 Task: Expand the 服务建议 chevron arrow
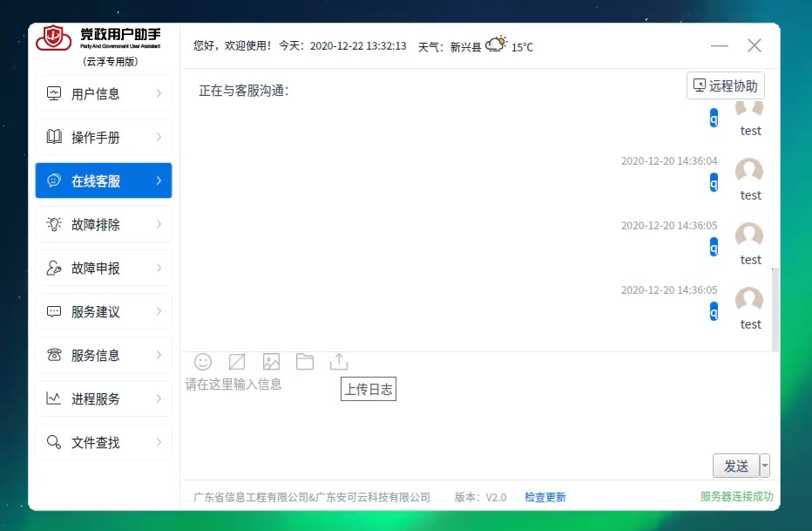pos(159,312)
